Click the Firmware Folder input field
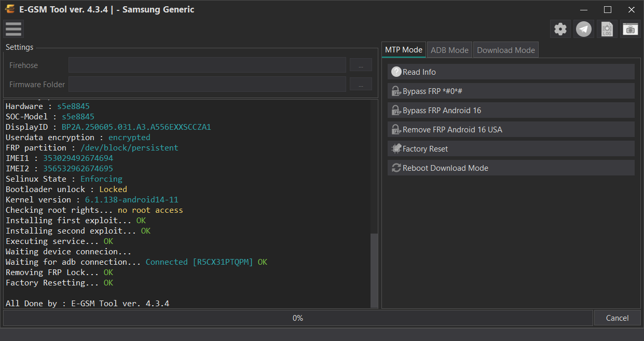The image size is (644, 341). click(207, 84)
